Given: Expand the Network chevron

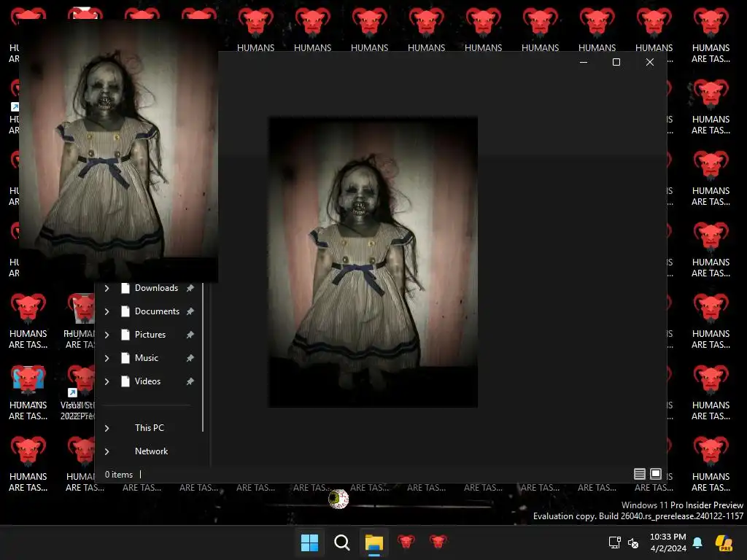Looking at the screenshot, I should tap(107, 451).
